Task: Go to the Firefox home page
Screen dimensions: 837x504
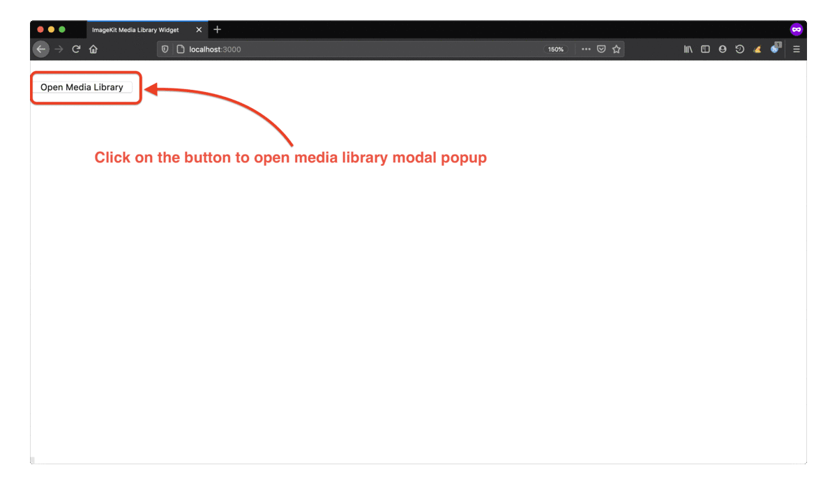Action: (x=93, y=49)
